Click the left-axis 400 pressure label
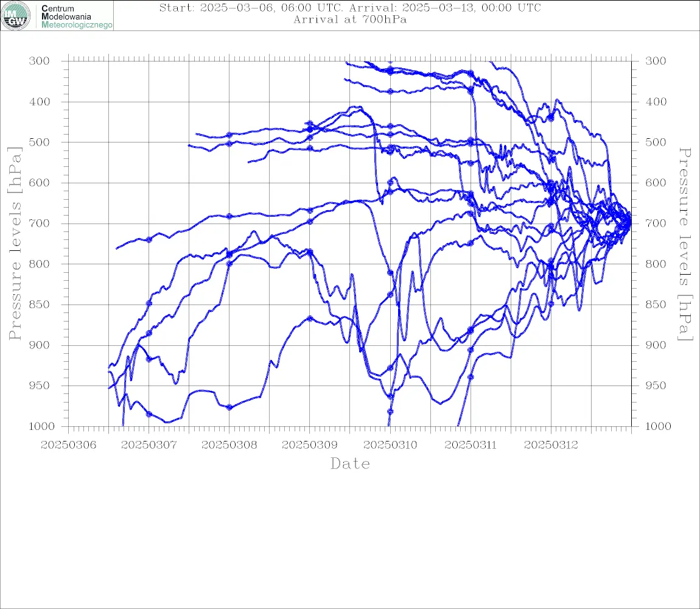The height and width of the screenshot is (609, 700). click(x=40, y=102)
